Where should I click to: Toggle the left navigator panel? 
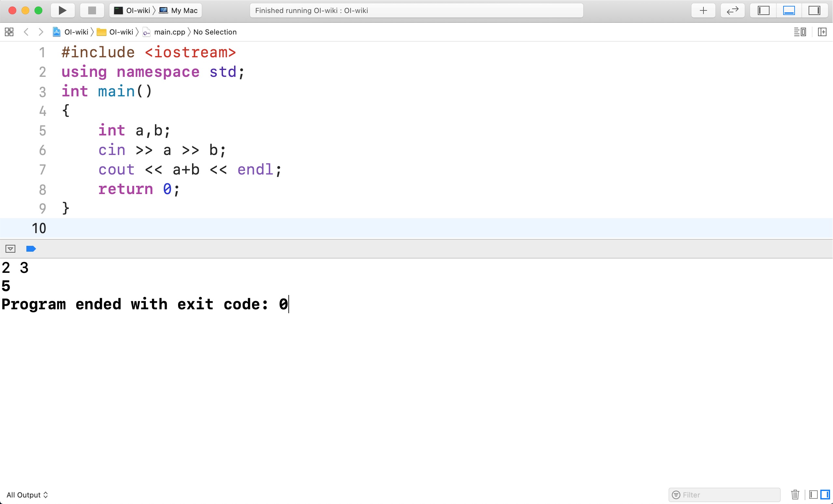(763, 10)
